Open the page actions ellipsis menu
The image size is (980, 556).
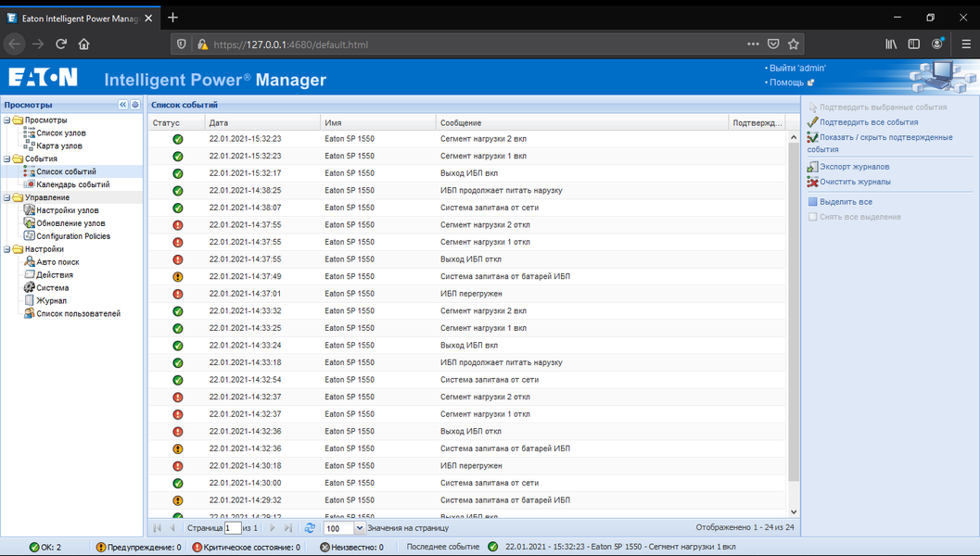click(753, 44)
